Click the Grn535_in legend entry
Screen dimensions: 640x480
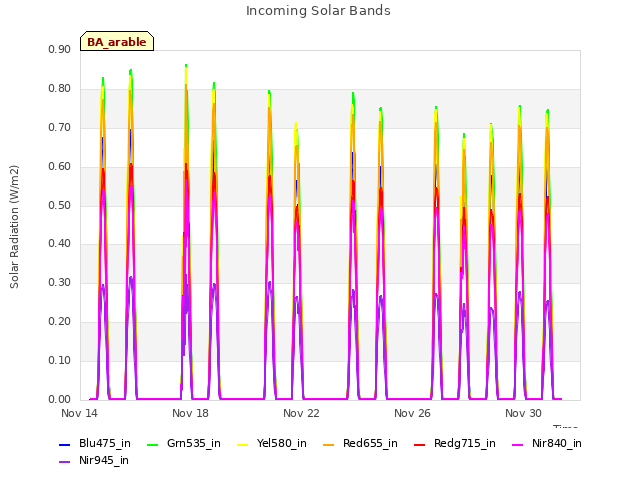point(184,444)
